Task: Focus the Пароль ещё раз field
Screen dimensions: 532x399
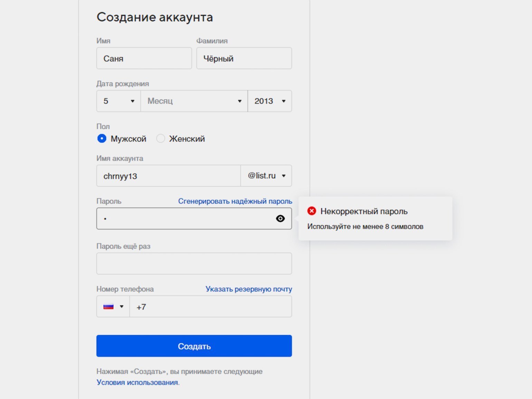Action: [x=194, y=264]
